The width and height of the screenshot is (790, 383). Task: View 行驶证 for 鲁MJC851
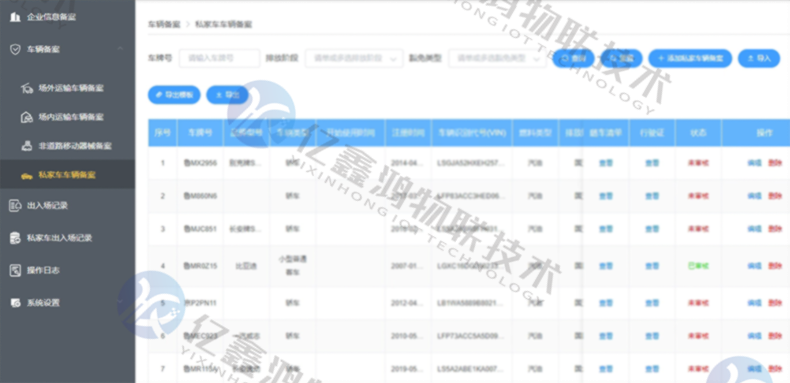(652, 229)
